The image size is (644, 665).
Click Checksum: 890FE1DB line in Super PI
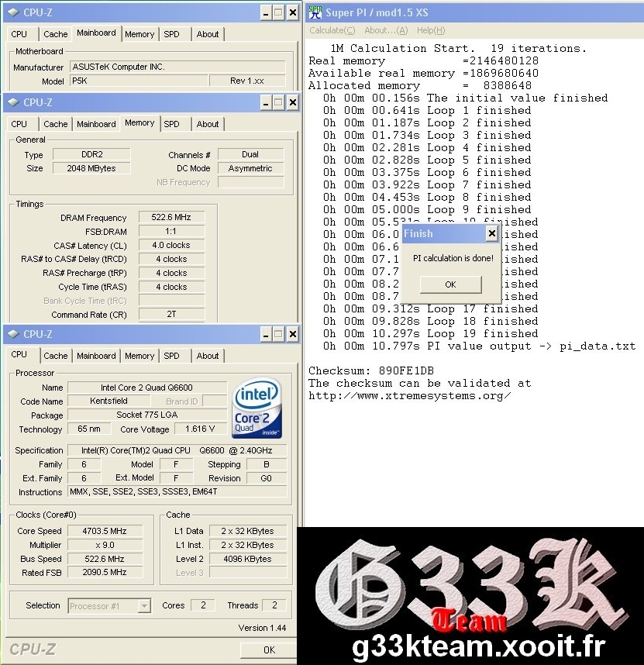tap(371, 370)
